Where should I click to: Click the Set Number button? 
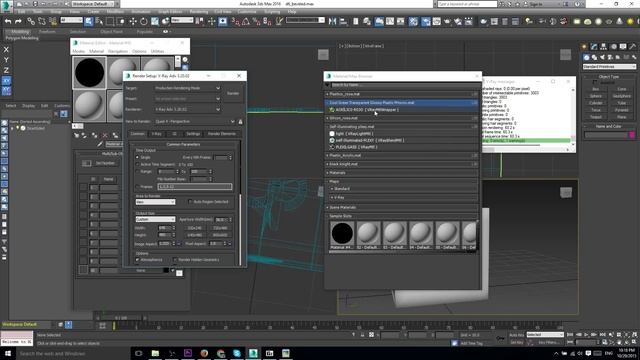[x=105, y=163]
